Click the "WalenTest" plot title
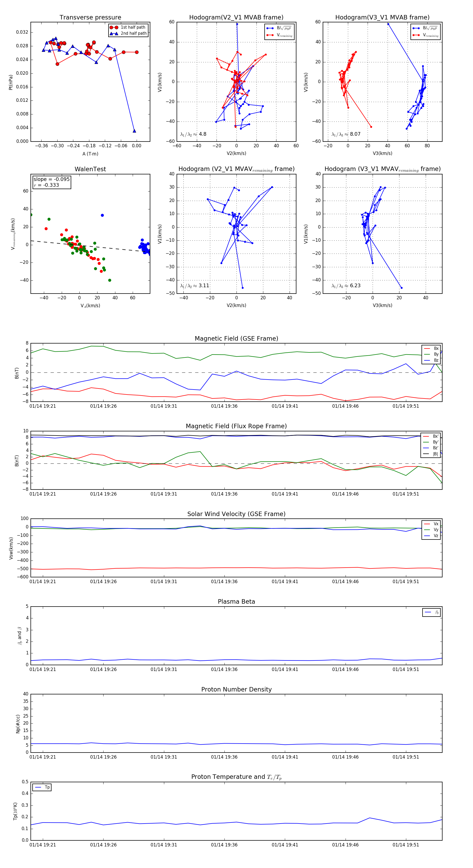The image size is (473, 868). [90, 169]
